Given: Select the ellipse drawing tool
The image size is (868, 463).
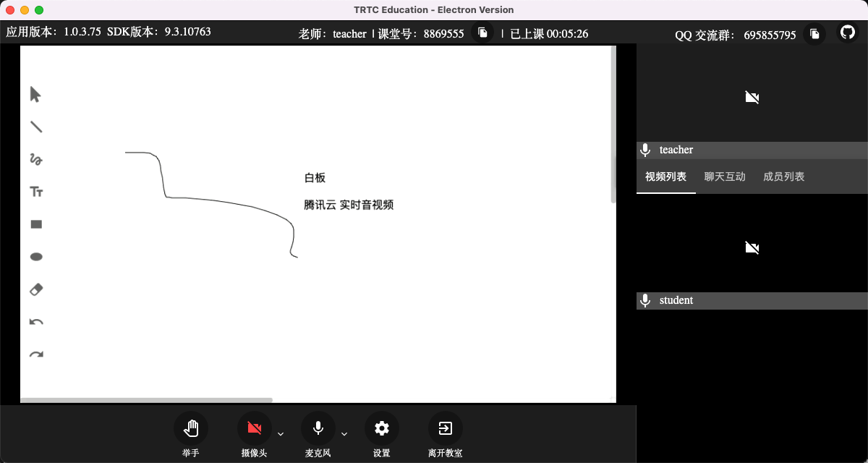Looking at the screenshot, I should click(x=36, y=256).
